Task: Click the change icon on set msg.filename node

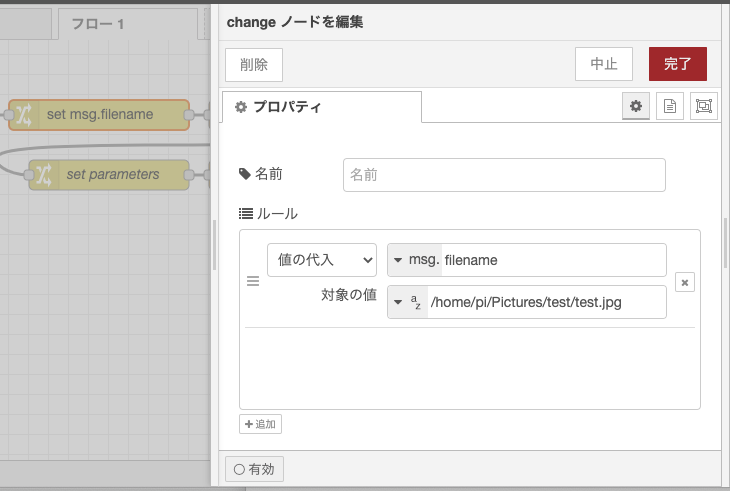Action: (x=24, y=115)
